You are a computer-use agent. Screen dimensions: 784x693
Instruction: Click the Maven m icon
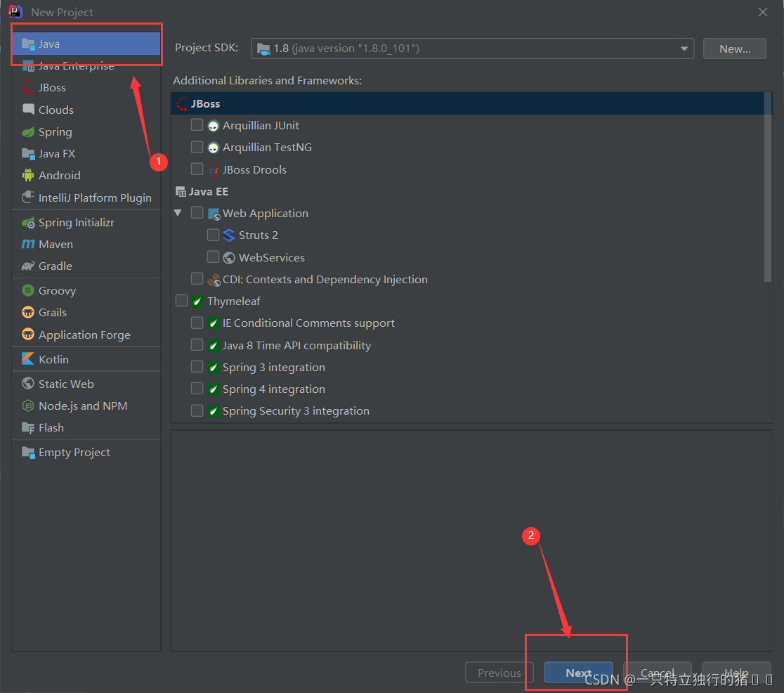point(28,244)
